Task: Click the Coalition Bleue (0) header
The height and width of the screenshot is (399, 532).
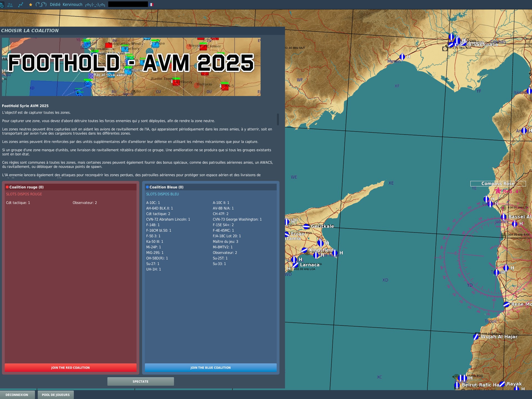Action: click(x=211, y=187)
